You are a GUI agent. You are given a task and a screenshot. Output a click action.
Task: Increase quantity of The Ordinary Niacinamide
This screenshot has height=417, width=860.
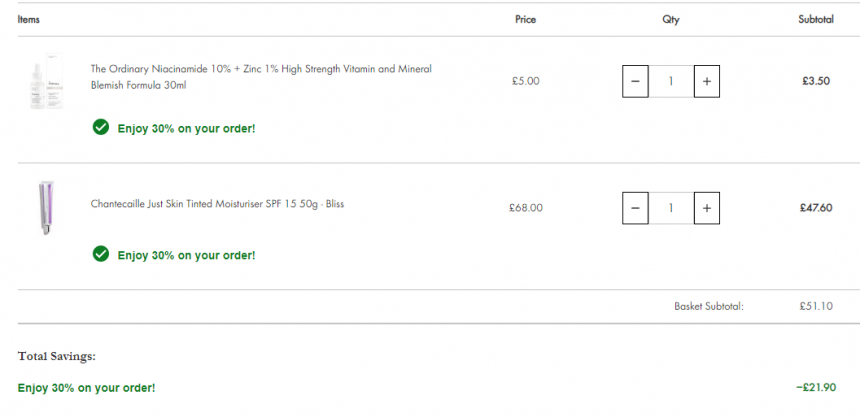(x=706, y=81)
